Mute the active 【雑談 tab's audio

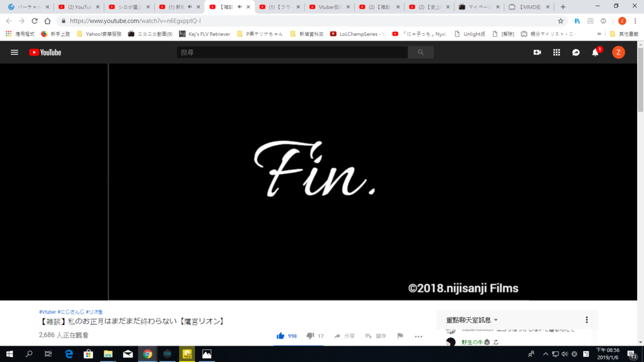pyautogui.click(x=240, y=6)
